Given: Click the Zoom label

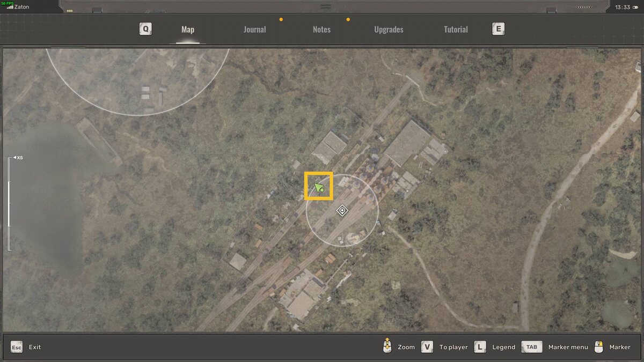Looking at the screenshot, I should [x=406, y=347].
